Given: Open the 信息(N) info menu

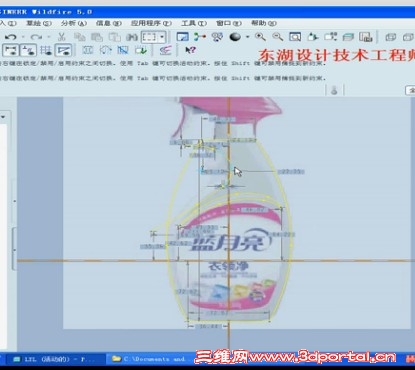Looking at the screenshot, I should coord(109,23).
